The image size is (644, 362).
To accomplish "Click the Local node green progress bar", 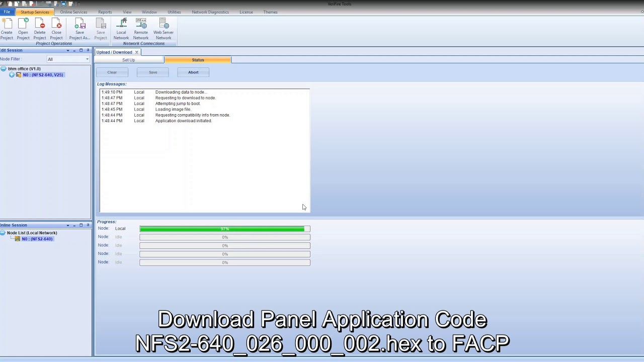I will click(x=225, y=229).
